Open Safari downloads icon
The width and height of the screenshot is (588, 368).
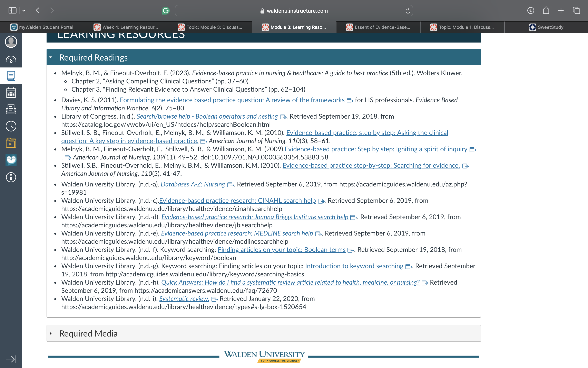coord(531,10)
